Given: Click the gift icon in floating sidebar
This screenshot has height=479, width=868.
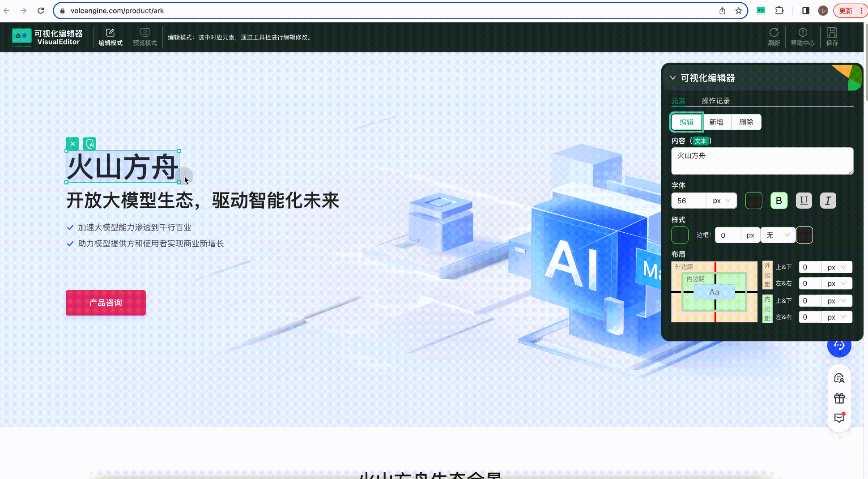Looking at the screenshot, I should click(839, 398).
